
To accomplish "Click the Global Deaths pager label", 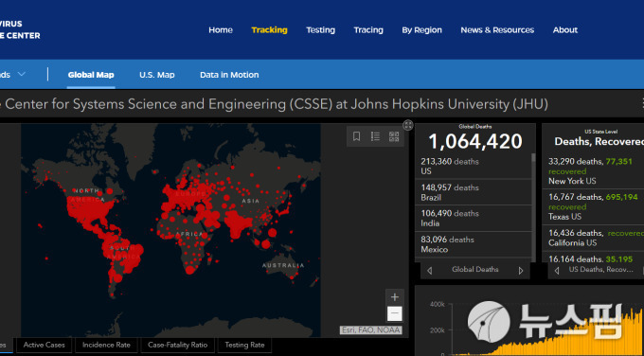I will click(475, 269).
